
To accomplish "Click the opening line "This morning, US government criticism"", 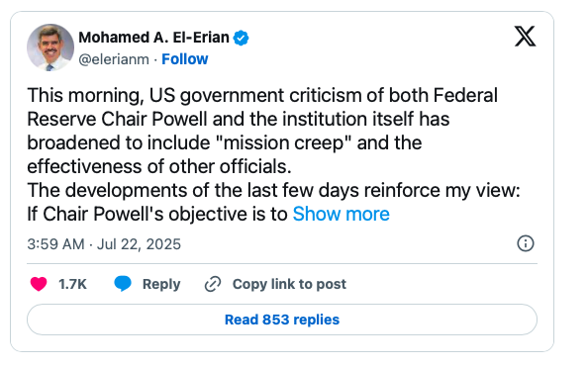I will pyautogui.click(x=262, y=95).
